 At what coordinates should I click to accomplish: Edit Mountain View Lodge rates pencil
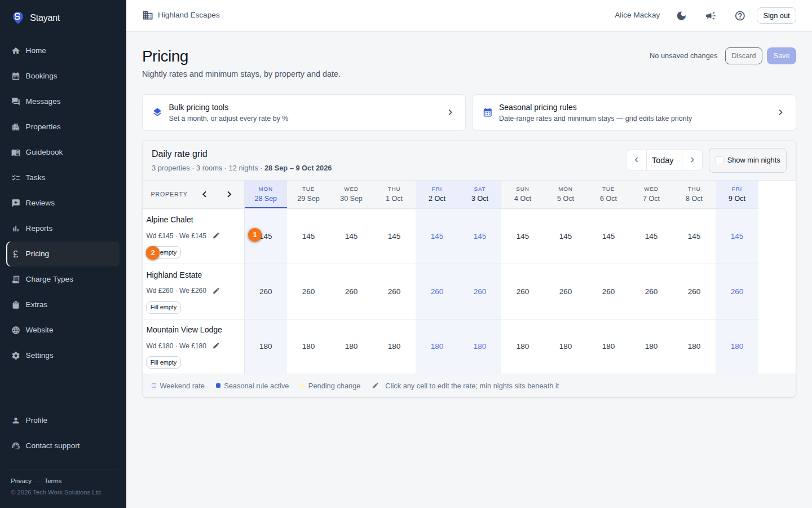tap(216, 345)
